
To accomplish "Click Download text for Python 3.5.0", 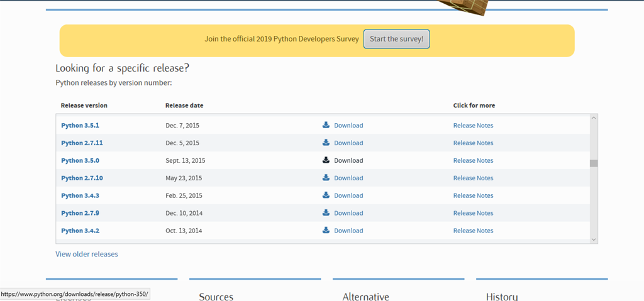I will [348, 161].
